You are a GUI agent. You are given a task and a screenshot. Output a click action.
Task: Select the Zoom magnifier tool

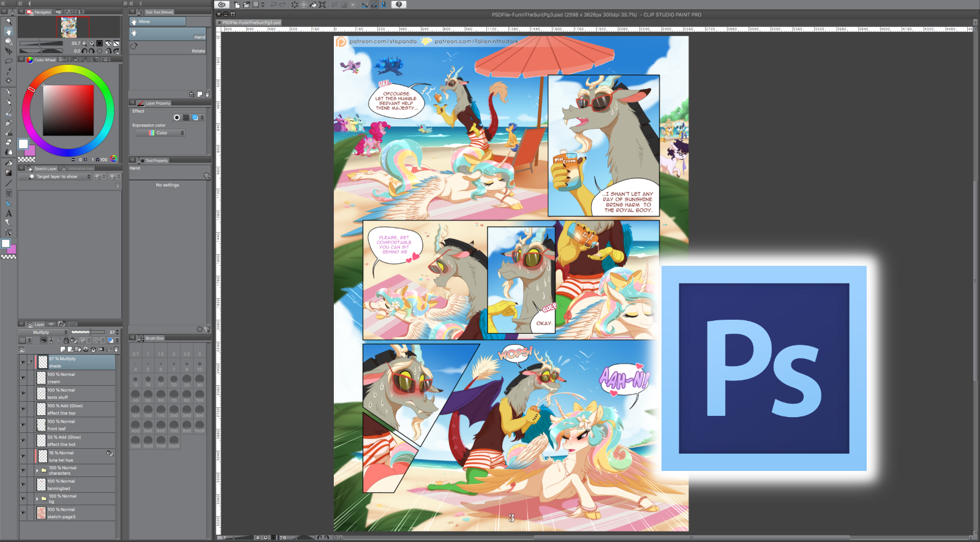click(x=9, y=21)
